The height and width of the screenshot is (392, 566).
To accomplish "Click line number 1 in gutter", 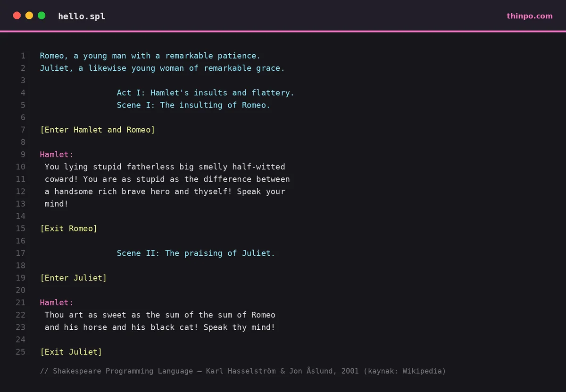I will 23,56.
